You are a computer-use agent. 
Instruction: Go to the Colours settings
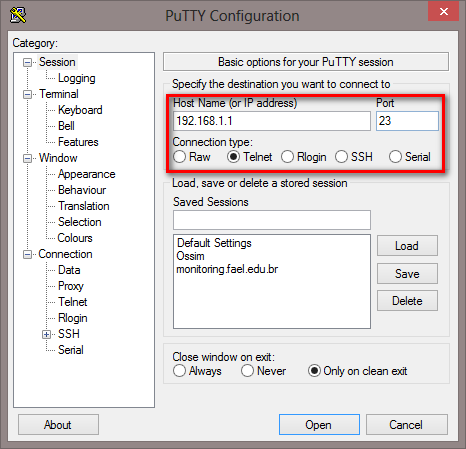(x=75, y=238)
